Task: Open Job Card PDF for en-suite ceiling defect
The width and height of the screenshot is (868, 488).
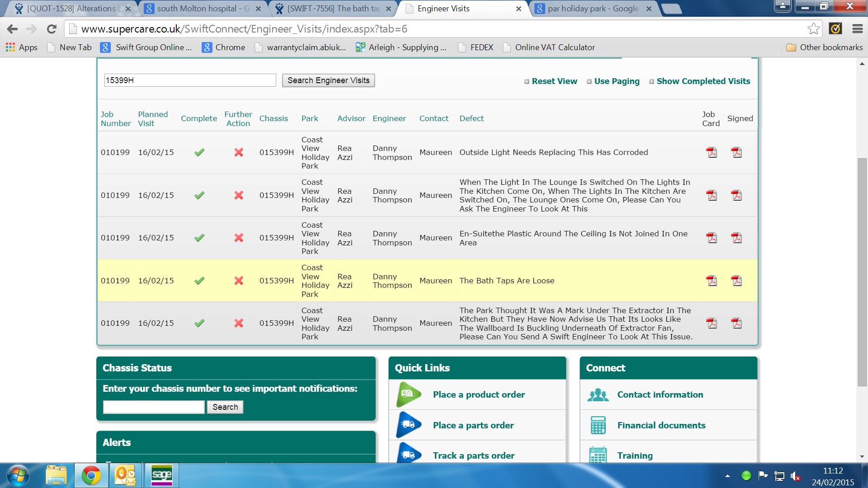Action: pos(712,238)
